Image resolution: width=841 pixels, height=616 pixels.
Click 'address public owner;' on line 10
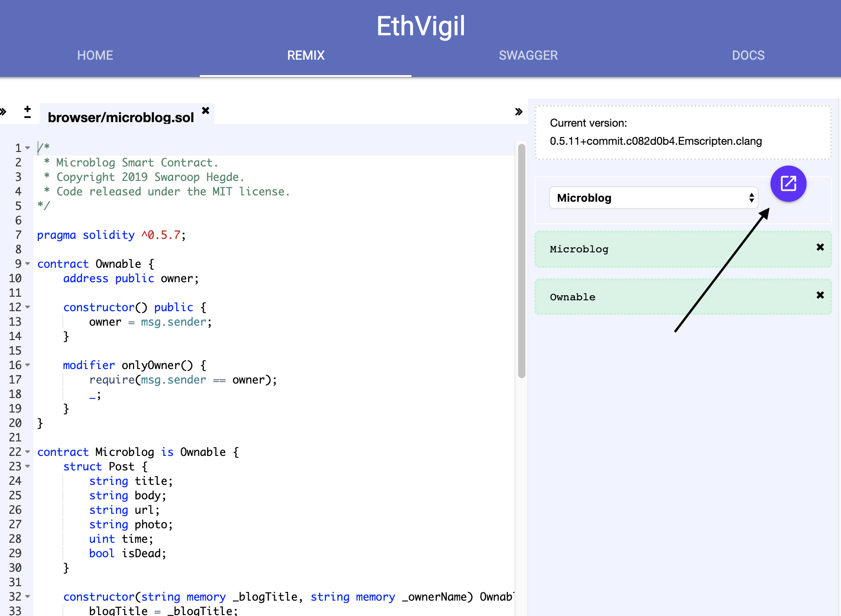coord(131,278)
